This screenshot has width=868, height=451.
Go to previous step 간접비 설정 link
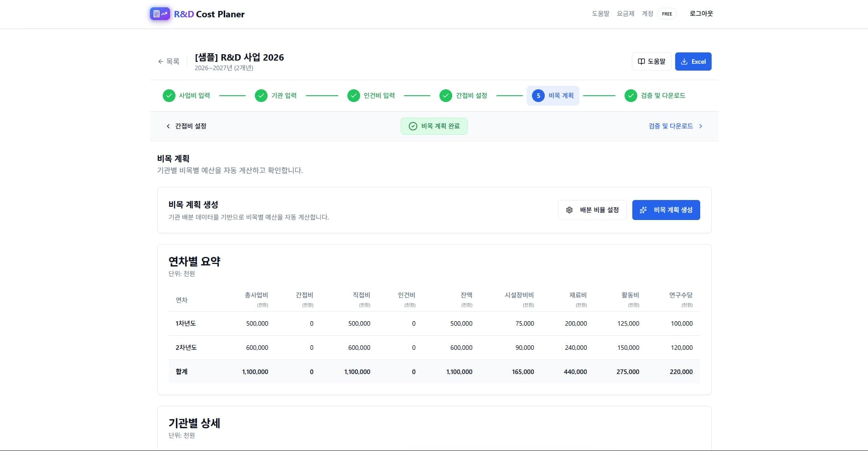186,126
